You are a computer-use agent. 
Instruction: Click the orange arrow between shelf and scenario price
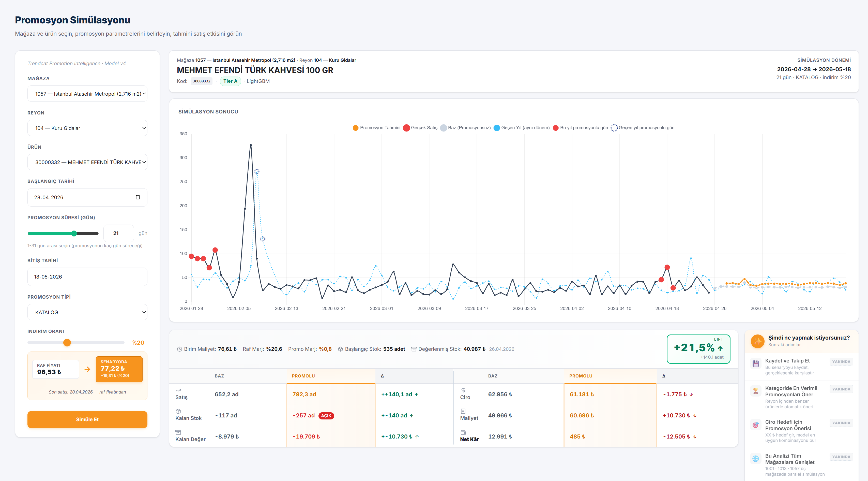(87, 369)
